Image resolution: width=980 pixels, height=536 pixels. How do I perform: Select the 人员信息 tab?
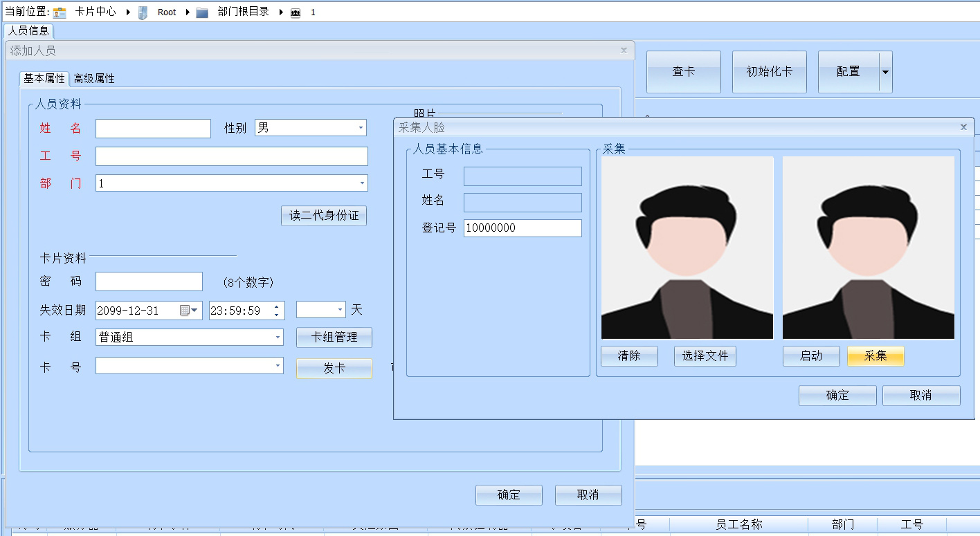click(x=28, y=30)
